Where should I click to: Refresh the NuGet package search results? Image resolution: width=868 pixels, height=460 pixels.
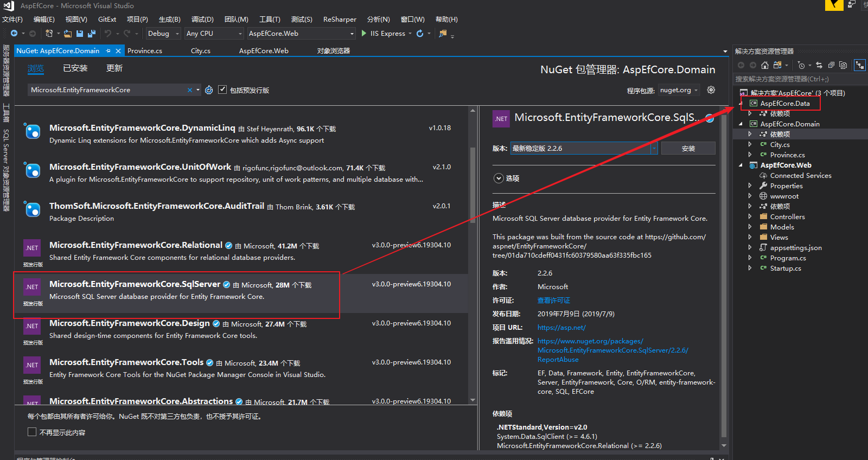[209, 90]
